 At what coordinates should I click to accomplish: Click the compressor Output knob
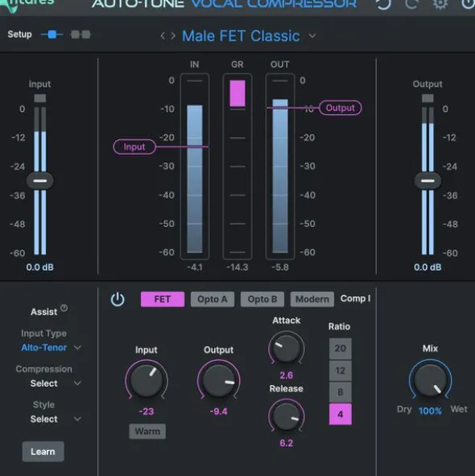point(218,380)
